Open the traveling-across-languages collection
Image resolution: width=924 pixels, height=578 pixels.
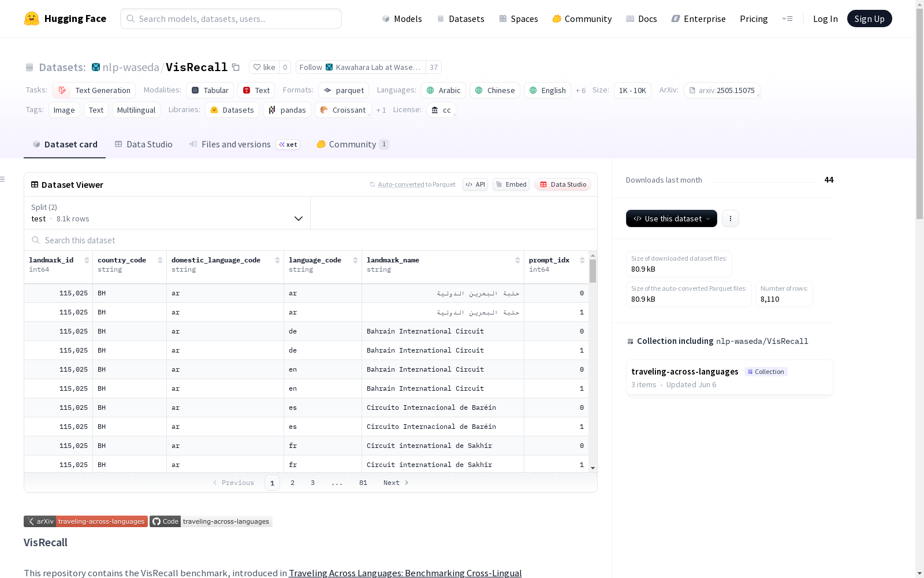coord(729,377)
